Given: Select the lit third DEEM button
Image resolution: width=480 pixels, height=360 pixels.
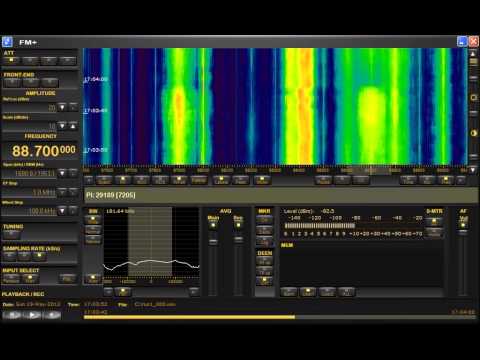Looking at the screenshot, I should (x=264, y=282).
